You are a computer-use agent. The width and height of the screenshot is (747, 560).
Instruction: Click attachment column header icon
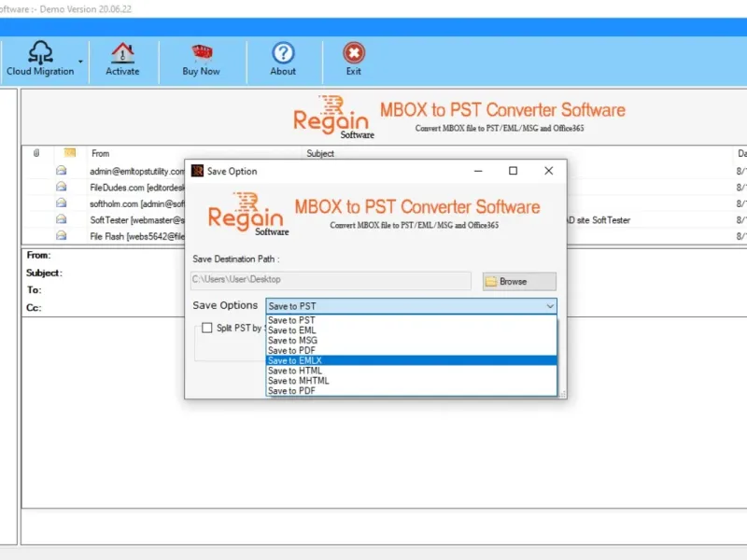coord(36,153)
